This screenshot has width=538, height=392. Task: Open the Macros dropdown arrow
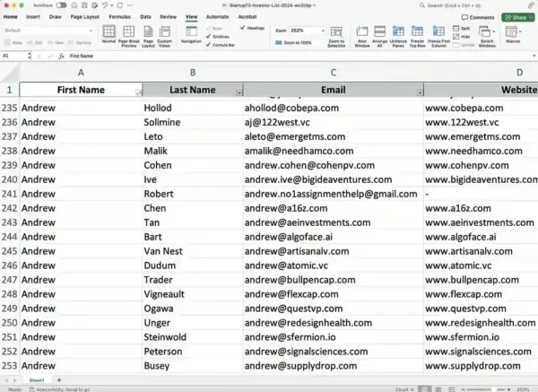pyautogui.click(x=520, y=31)
